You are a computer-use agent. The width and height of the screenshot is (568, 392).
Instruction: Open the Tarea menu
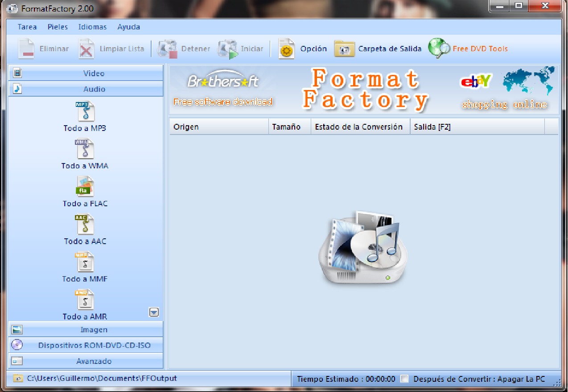click(27, 27)
